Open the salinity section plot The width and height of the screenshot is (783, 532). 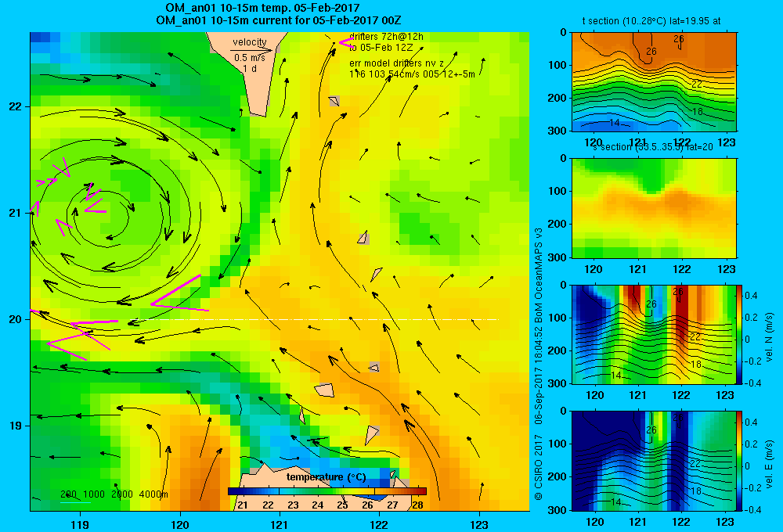(x=654, y=208)
